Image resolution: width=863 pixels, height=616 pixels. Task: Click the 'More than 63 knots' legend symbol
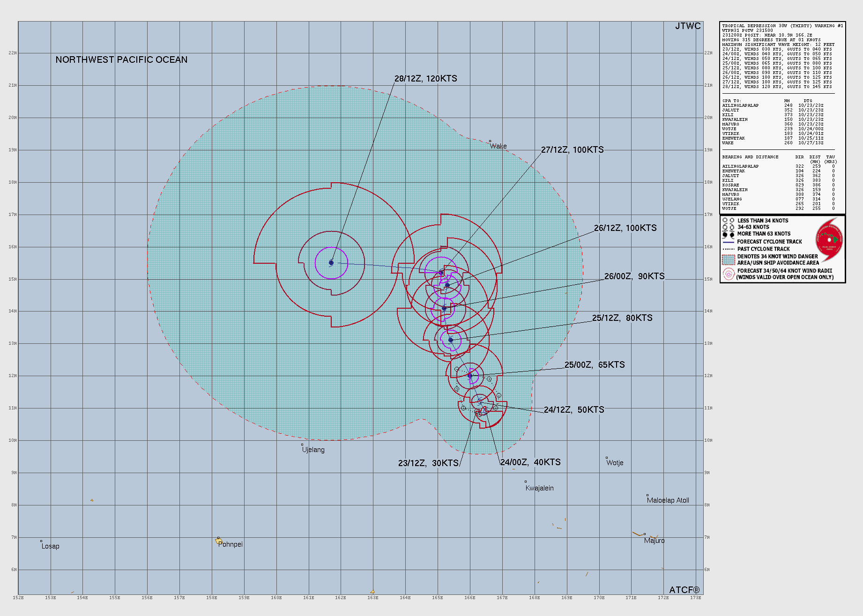point(729,234)
